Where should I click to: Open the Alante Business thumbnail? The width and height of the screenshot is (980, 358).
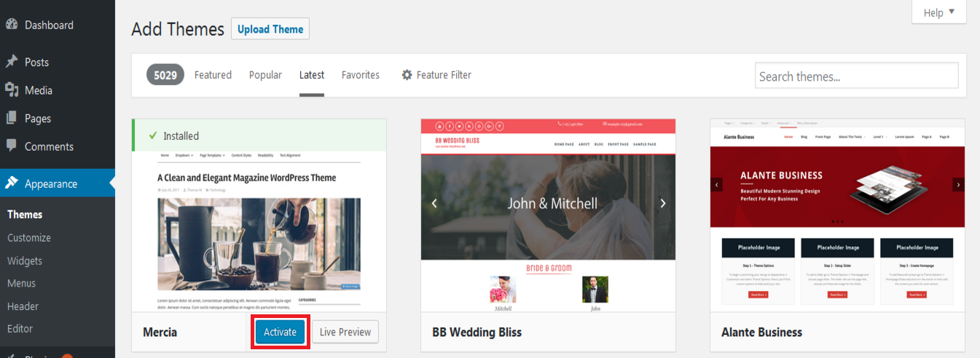(837, 215)
